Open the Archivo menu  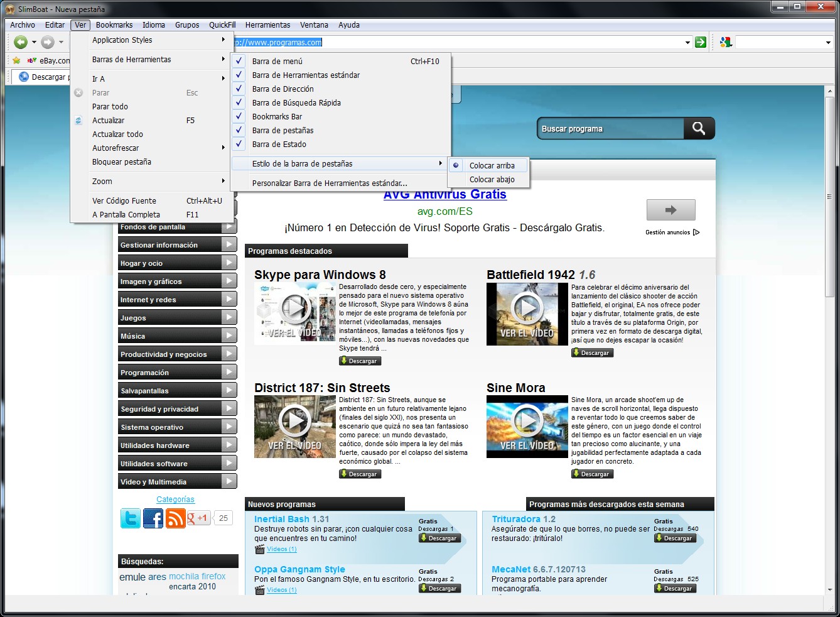(x=23, y=25)
